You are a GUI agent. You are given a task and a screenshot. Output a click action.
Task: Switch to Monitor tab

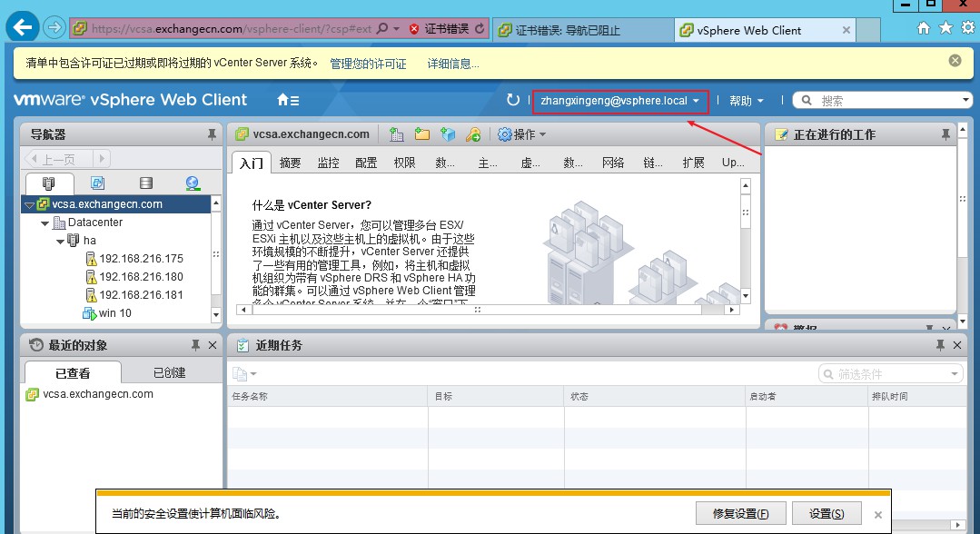[328, 163]
